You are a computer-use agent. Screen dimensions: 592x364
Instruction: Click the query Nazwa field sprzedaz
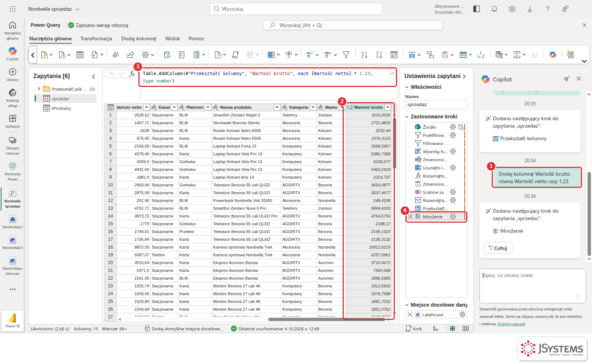point(436,105)
